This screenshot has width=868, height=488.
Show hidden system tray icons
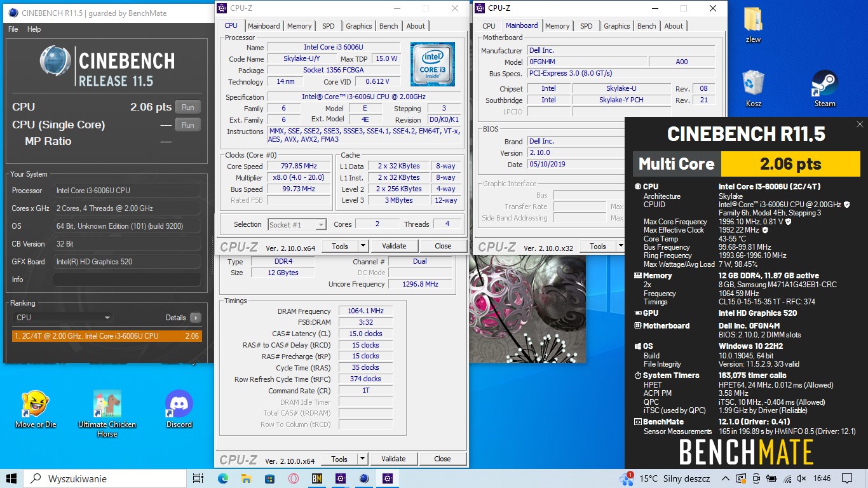click(x=725, y=478)
